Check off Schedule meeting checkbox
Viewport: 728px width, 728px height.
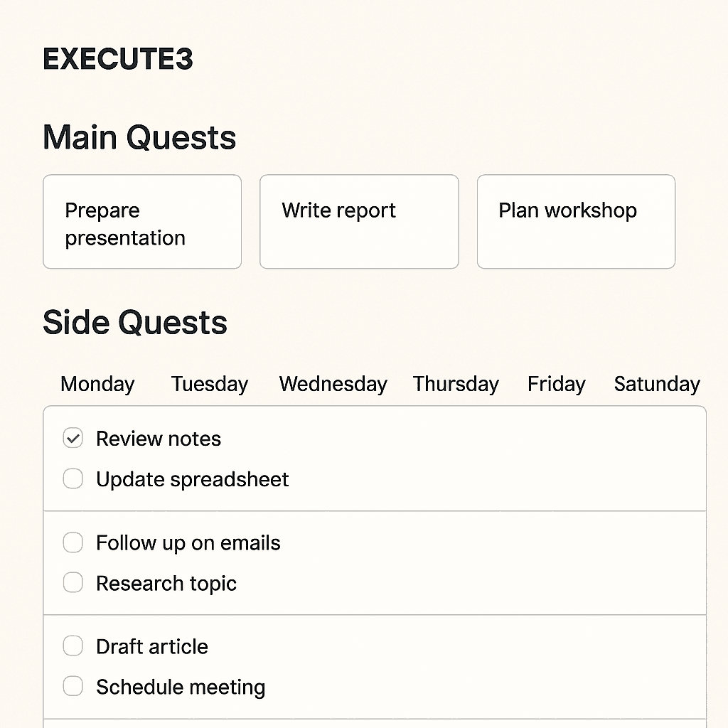pyautogui.click(x=73, y=687)
